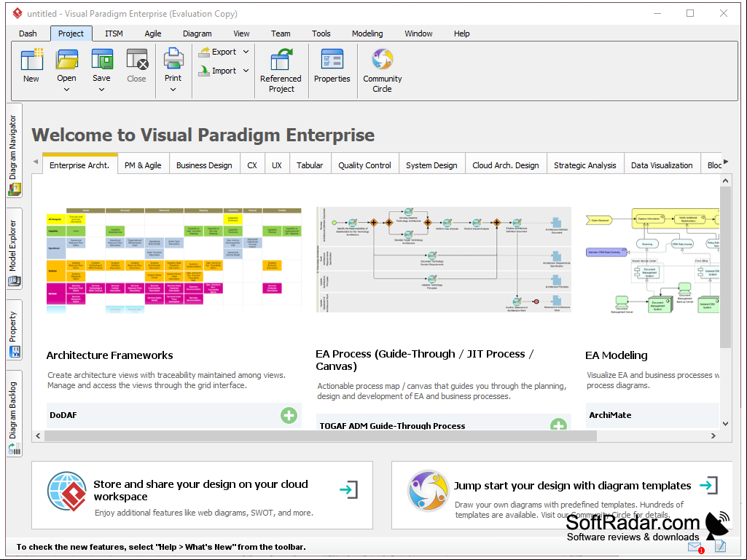This screenshot has width=747, height=560.
Task: Open the System Design tab
Action: (x=431, y=165)
